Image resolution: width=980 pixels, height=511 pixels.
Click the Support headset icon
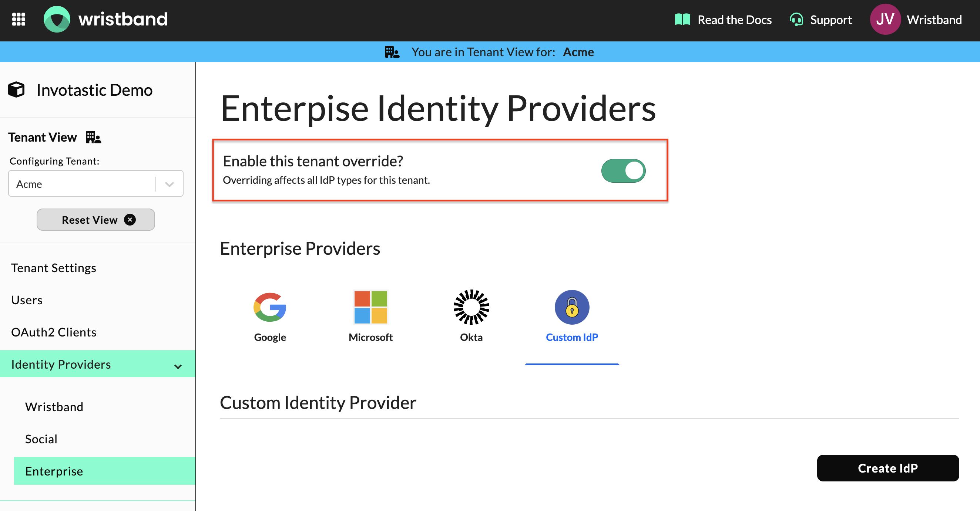[x=796, y=19]
